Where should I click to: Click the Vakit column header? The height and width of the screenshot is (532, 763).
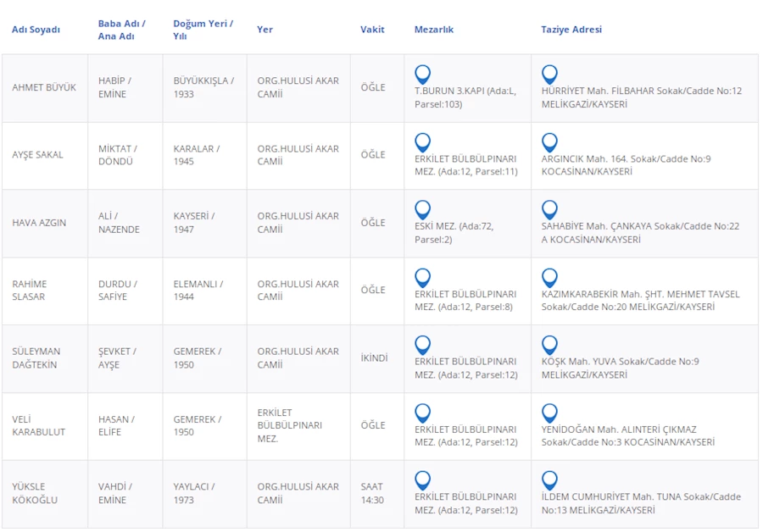click(x=372, y=30)
